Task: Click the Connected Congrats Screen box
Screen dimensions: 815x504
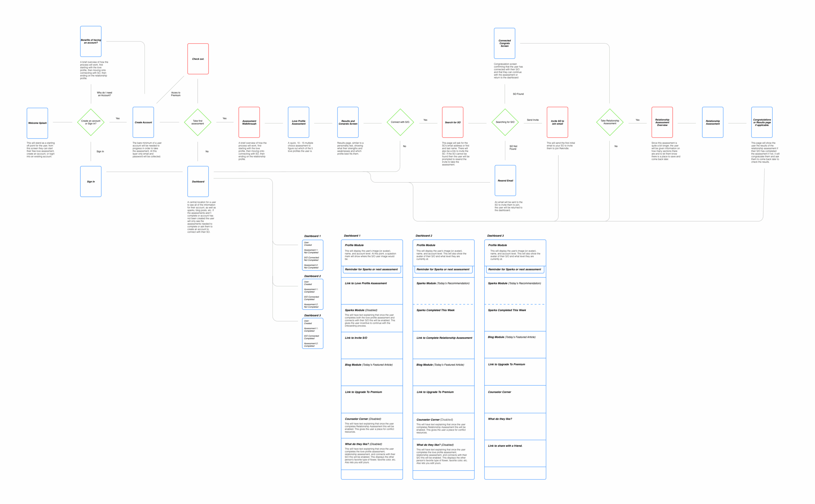Action: click(x=505, y=43)
